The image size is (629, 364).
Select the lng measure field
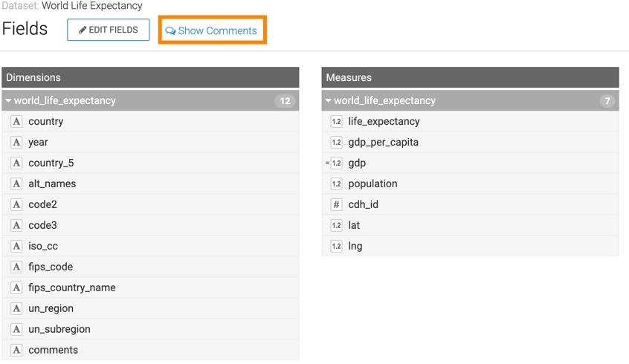[x=355, y=246]
